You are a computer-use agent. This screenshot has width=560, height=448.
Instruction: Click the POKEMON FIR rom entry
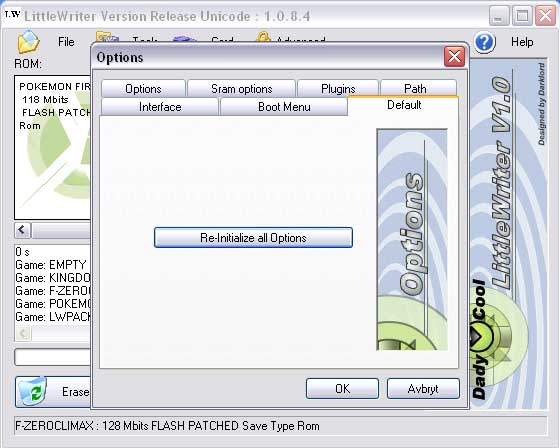[55, 86]
